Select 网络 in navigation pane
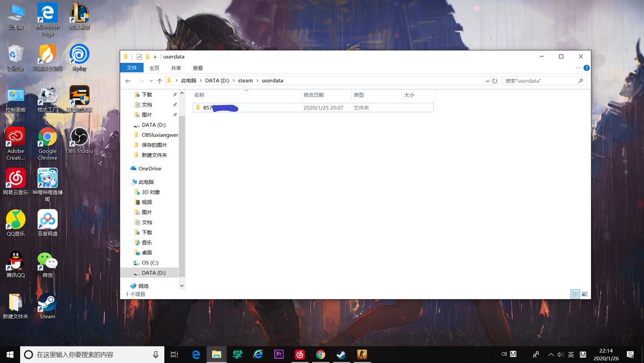This screenshot has width=644, height=363. [x=143, y=286]
